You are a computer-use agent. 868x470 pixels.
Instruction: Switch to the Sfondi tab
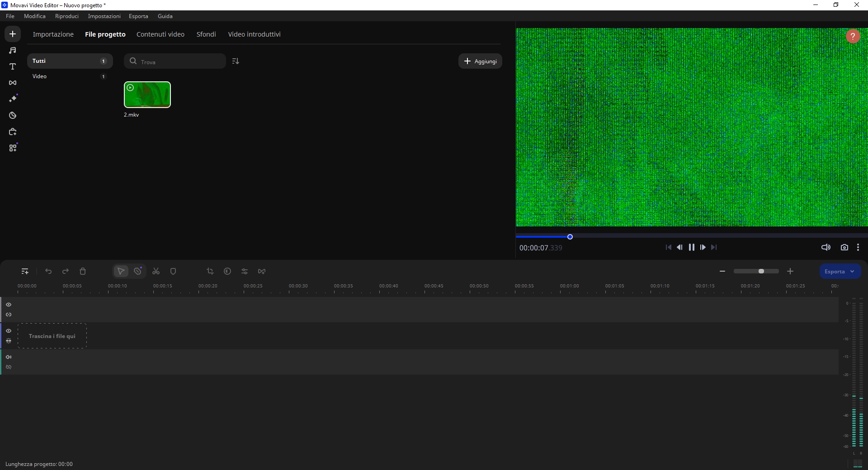tap(206, 34)
